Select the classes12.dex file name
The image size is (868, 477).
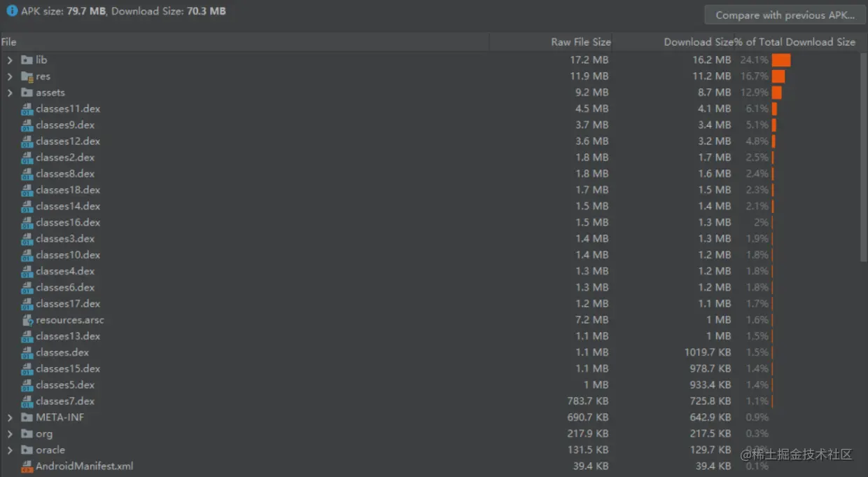click(x=68, y=141)
